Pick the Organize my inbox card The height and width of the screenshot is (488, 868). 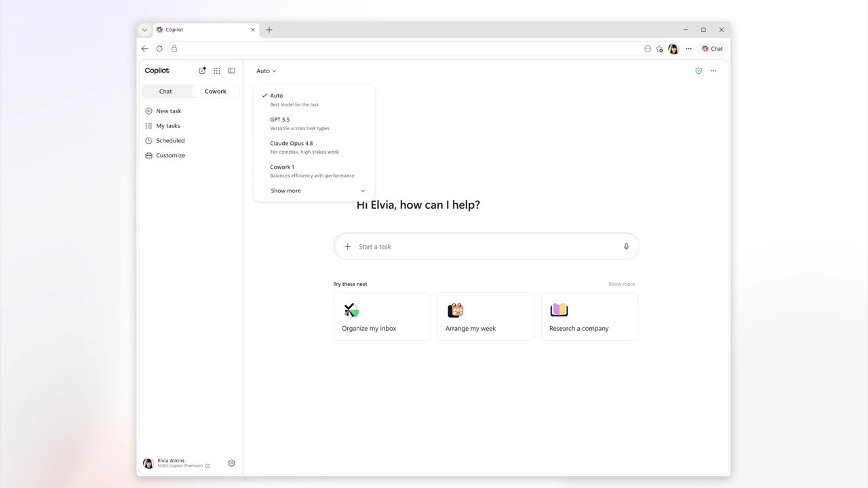[x=382, y=317]
